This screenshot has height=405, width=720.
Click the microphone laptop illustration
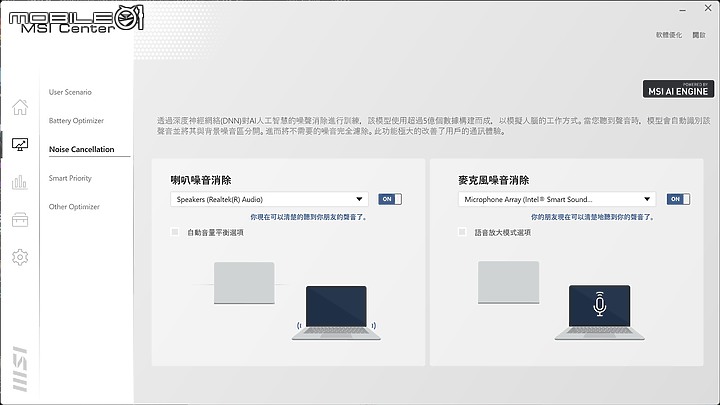[599, 312]
